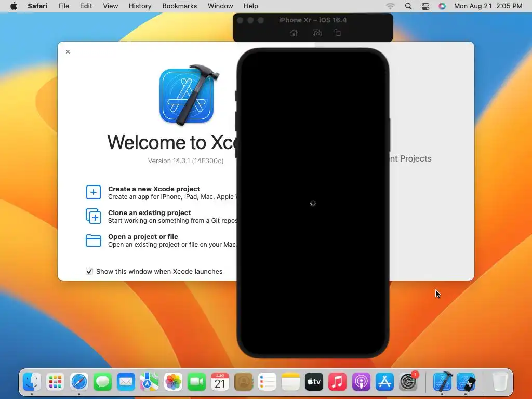This screenshot has width=532, height=399.
Task: Open Apple TV from the Dock
Action: [314, 382]
